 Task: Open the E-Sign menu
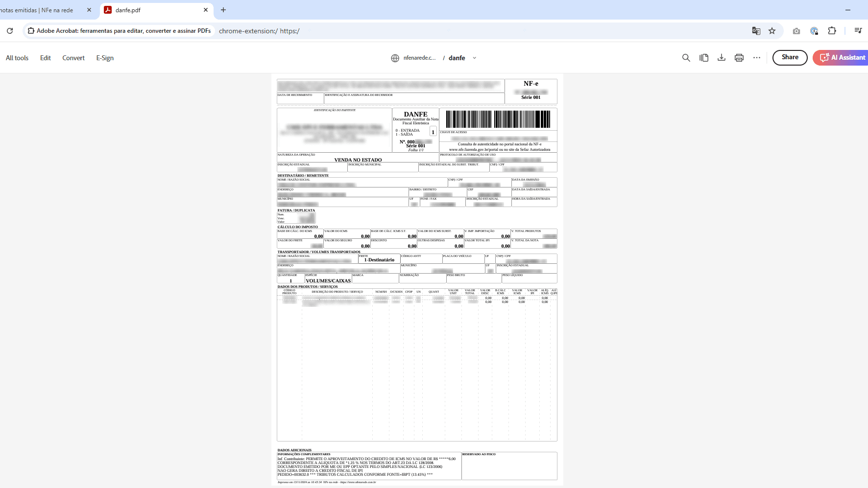(105, 58)
